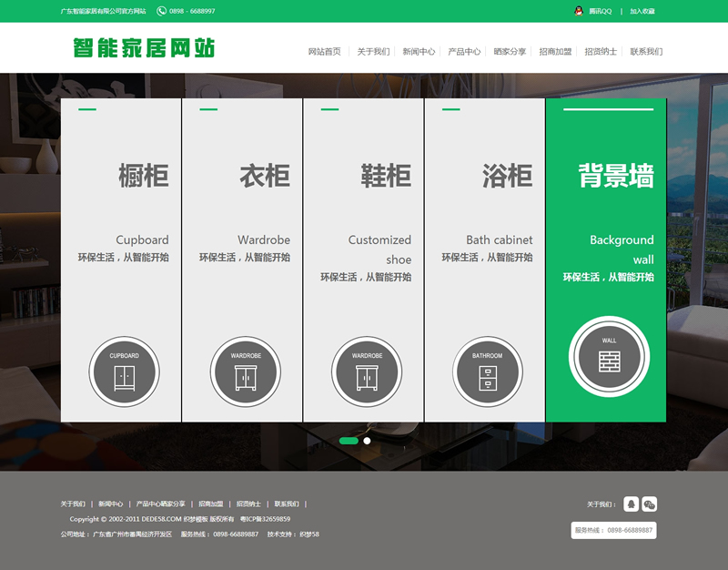Viewport: 728px width, 570px height.
Task: Click the shoe cabinet circle icon under 鞋柜
Action: click(x=367, y=372)
